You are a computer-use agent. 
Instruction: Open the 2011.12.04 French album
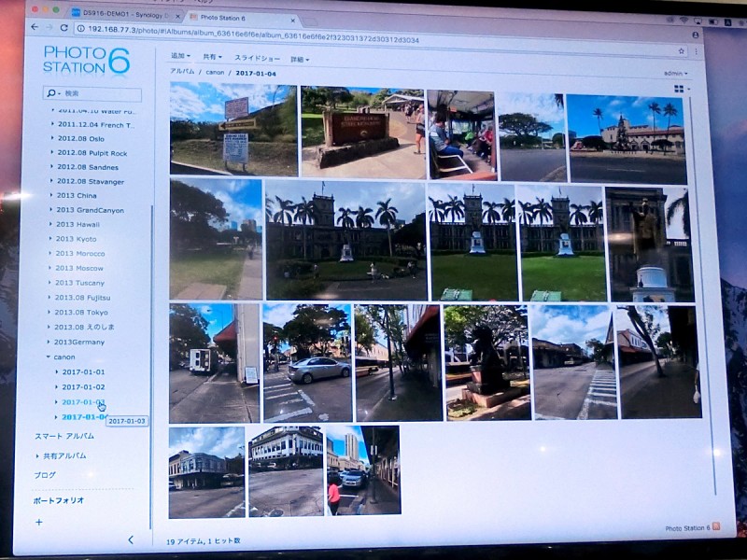click(96, 125)
